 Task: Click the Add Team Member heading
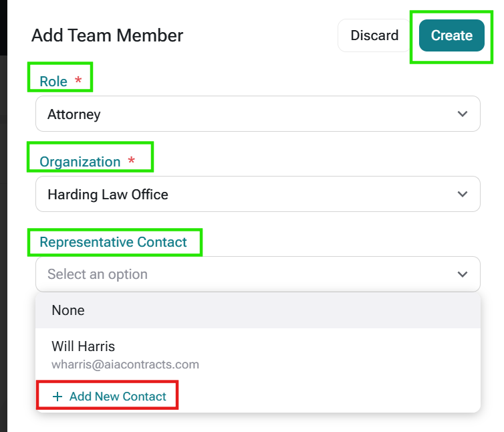point(107,35)
